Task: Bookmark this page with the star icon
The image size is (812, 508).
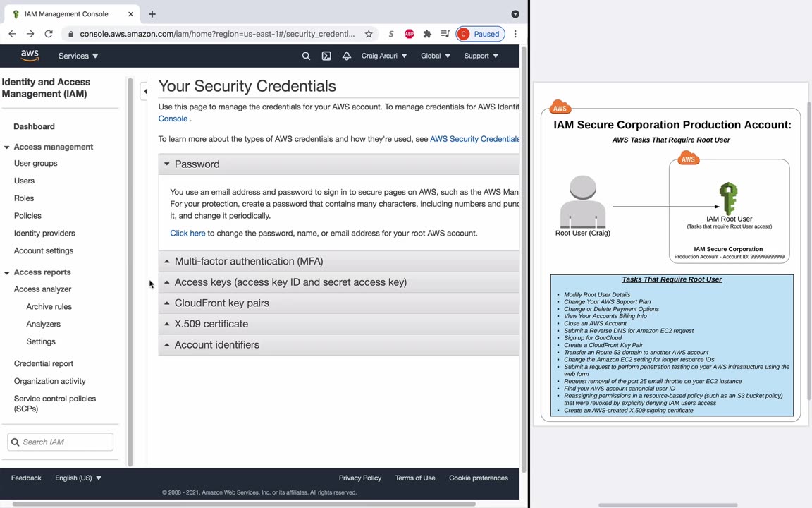Action: (369, 34)
